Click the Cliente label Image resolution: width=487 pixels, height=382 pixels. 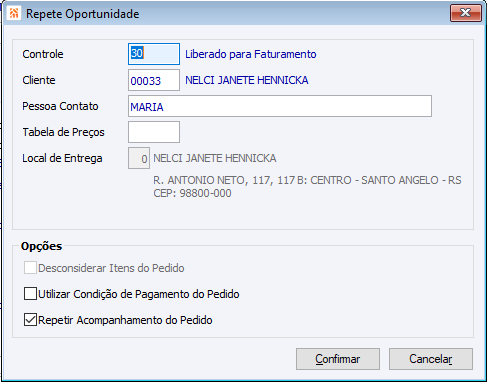point(39,80)
